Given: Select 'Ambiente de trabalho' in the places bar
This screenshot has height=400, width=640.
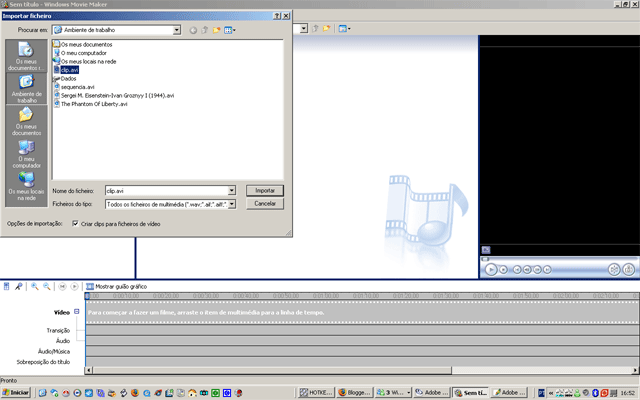Looking at the screenshot, I should point(26,89).
